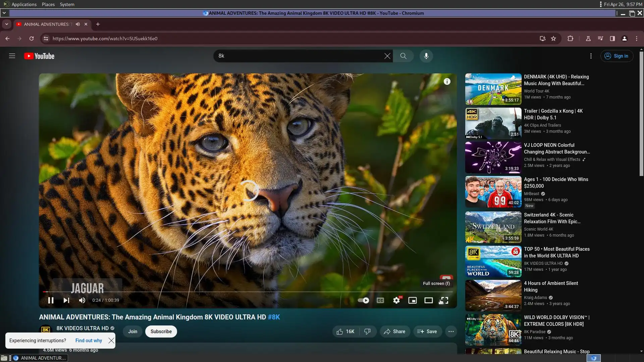The height and width of the screenshot is (362, 644).
Task: Expand the tab search chevron
Action: pyautogui.click(x=6, y=24)
